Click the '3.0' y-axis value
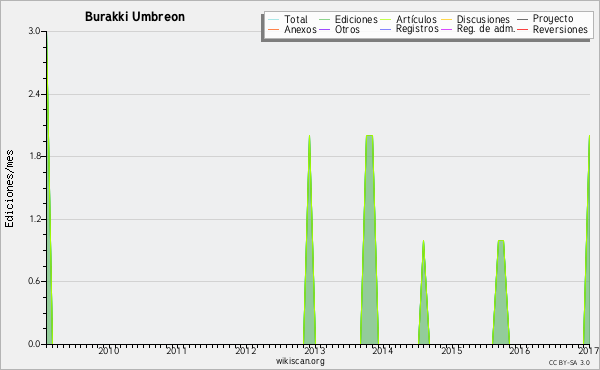This screenshot has height=370, width=600. 34,31
